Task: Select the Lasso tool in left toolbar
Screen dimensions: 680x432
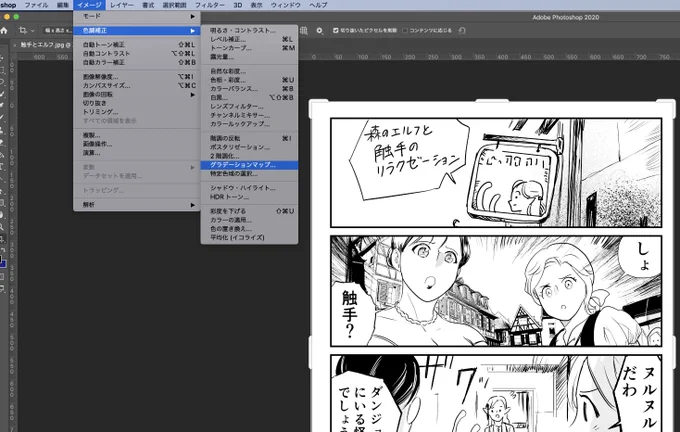Action: tap(3, 82)
